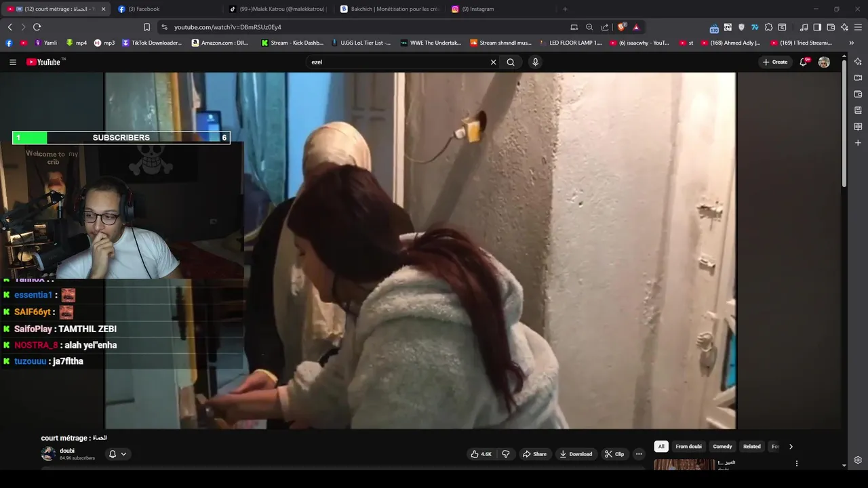The height and width of the screenshot is (488, 868).
Task: Open three-dot menu on suggested video
Action: 797,464
